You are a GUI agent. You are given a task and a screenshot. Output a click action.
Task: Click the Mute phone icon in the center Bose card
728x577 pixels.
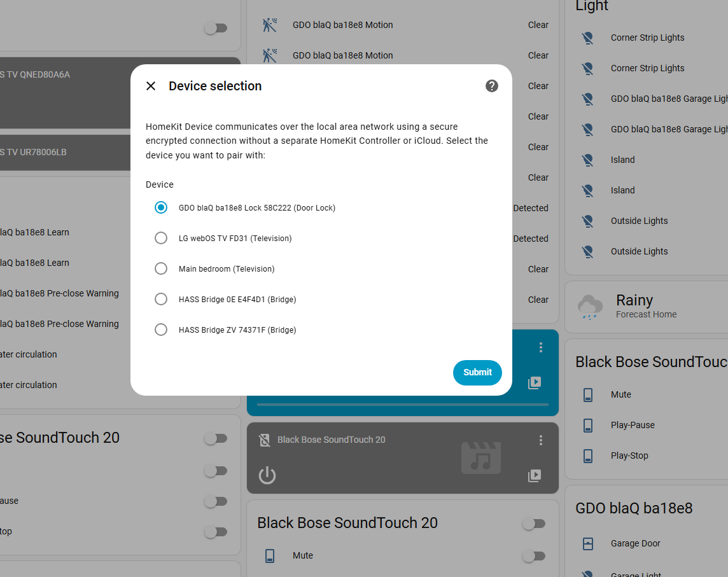click(x=270, y=555)
